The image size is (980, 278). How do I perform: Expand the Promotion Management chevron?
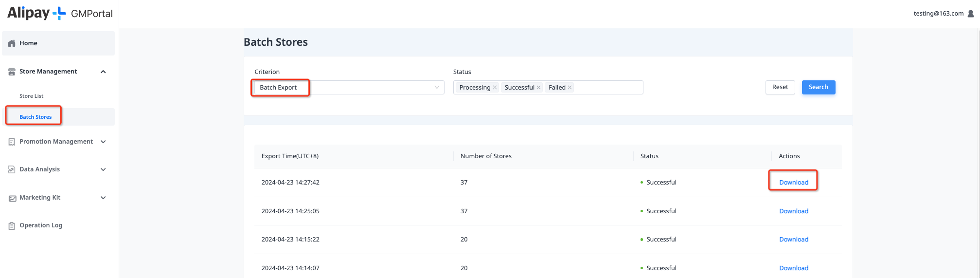click(x=103, y=142)
